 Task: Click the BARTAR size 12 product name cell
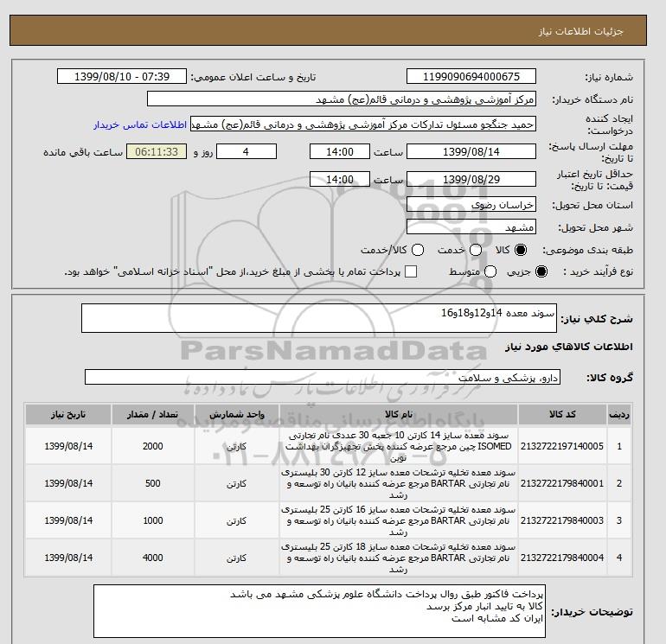coord(399,483)
